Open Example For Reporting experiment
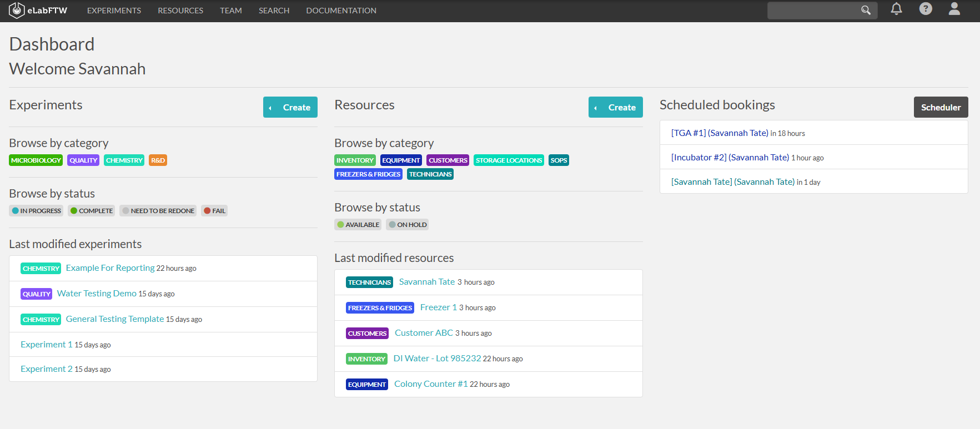 [110, 268]
